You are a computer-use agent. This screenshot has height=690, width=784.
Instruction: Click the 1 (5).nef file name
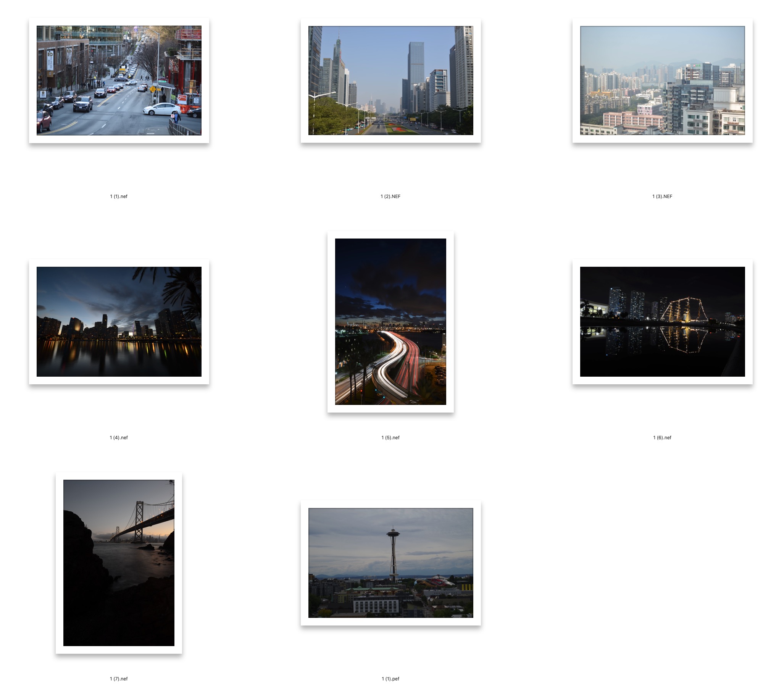click(x=390, y=438)
